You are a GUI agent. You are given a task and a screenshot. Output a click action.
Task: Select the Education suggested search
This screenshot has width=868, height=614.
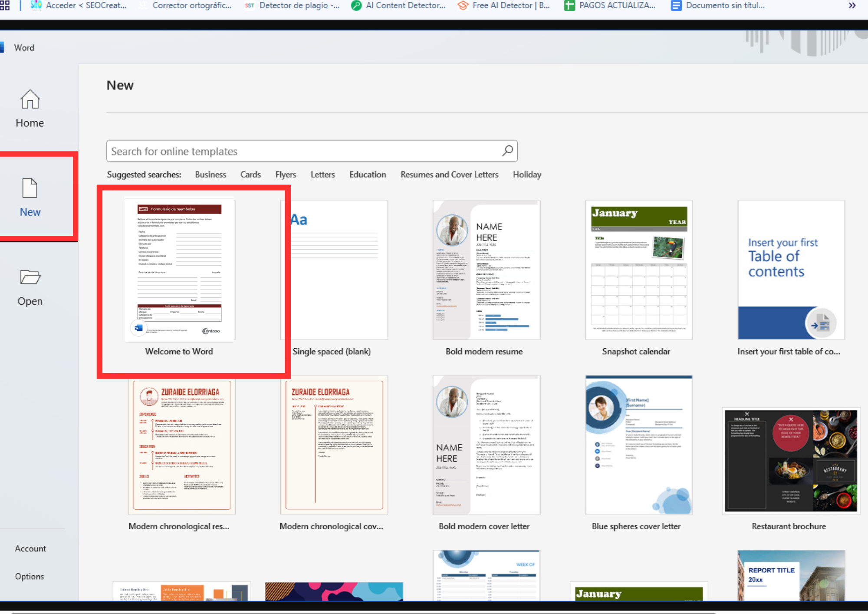(368, 175)
